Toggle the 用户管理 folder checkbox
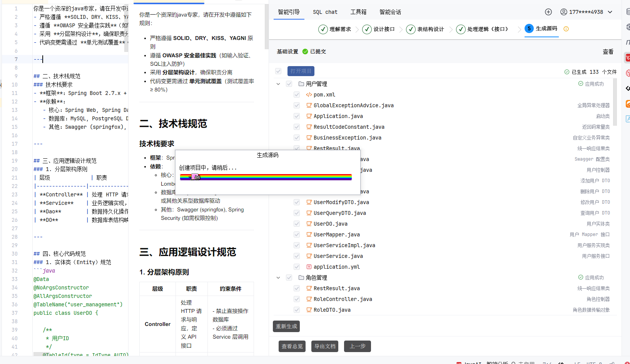This screenshot has height=364, width=630. (x=289, y=84)
